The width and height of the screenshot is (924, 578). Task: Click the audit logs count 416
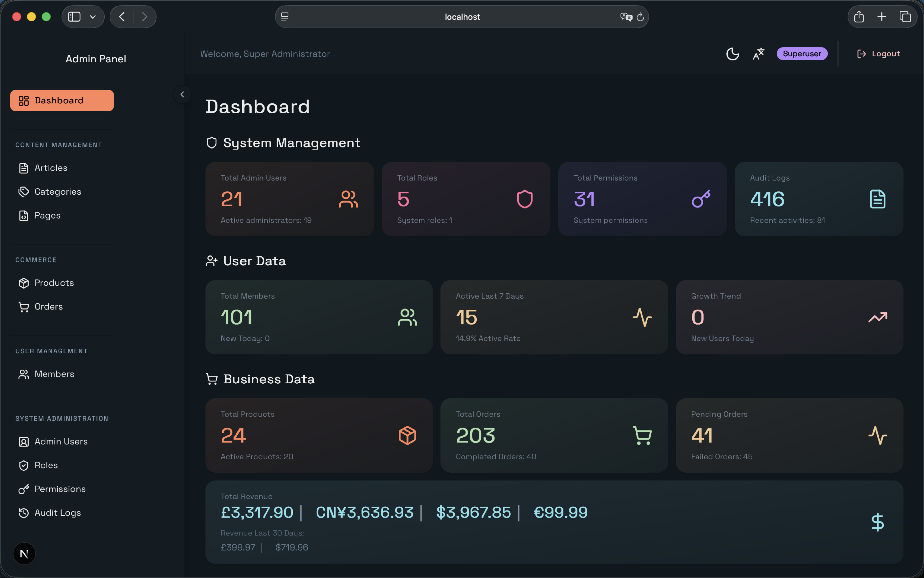pyautogui.click(x=767, y=199)
